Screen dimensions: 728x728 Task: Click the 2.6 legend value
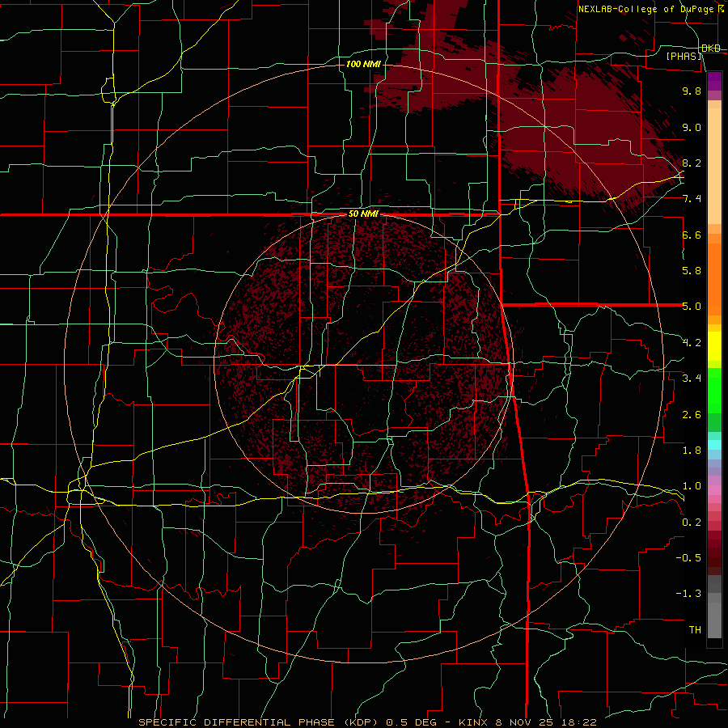(692, 415)
